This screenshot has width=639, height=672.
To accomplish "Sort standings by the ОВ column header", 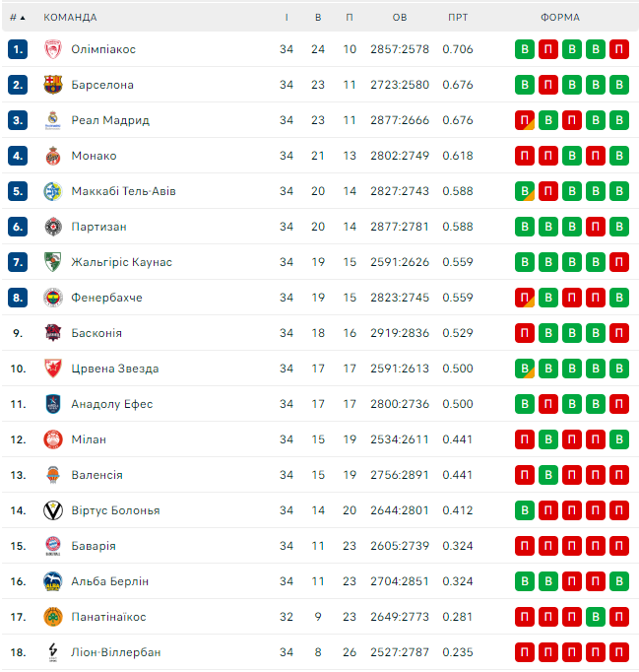I will point(399,18).
